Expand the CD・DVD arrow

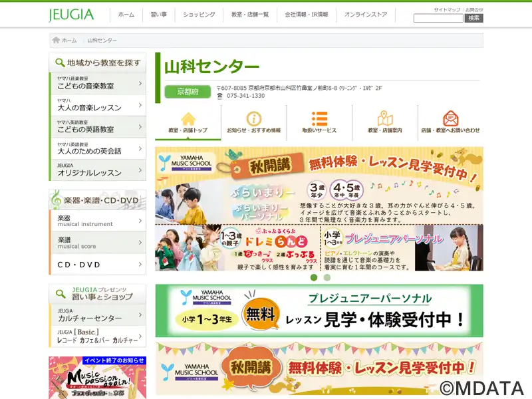(140, 264)
